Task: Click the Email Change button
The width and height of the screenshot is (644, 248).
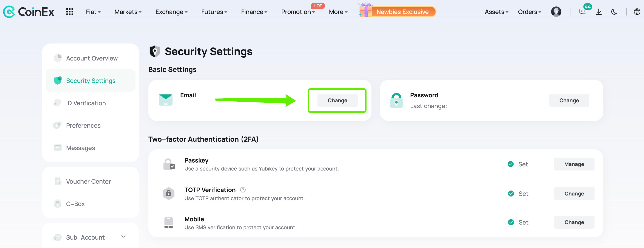Action: tap(337, 100)
